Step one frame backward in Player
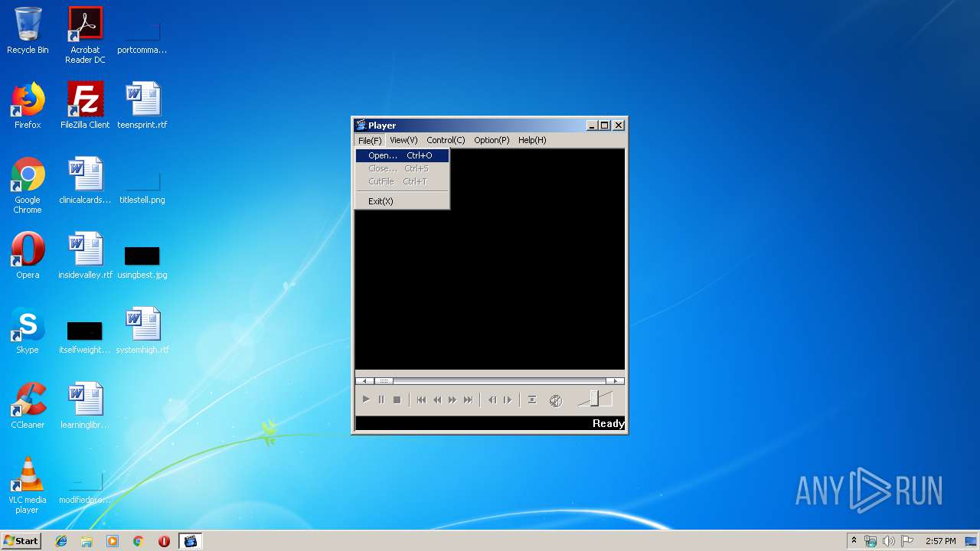This screenshot has height=551, width=980. click(492, 399)
